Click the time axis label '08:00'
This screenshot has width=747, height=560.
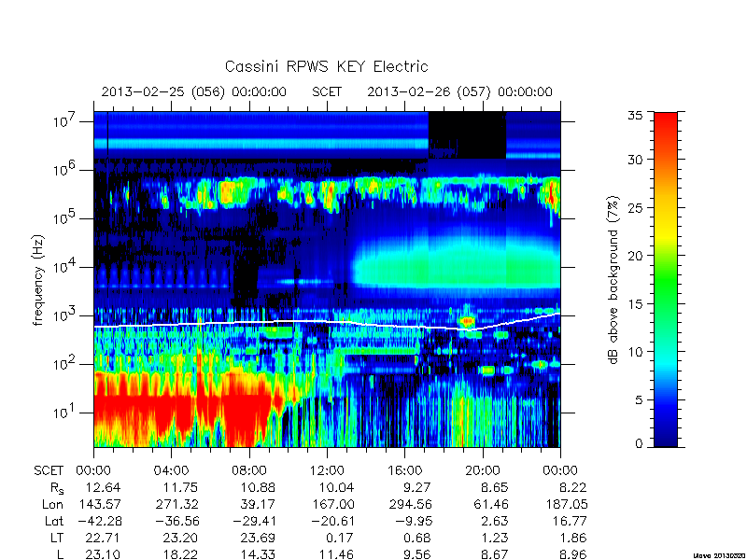pyautogui.click(x=249, y=470)
